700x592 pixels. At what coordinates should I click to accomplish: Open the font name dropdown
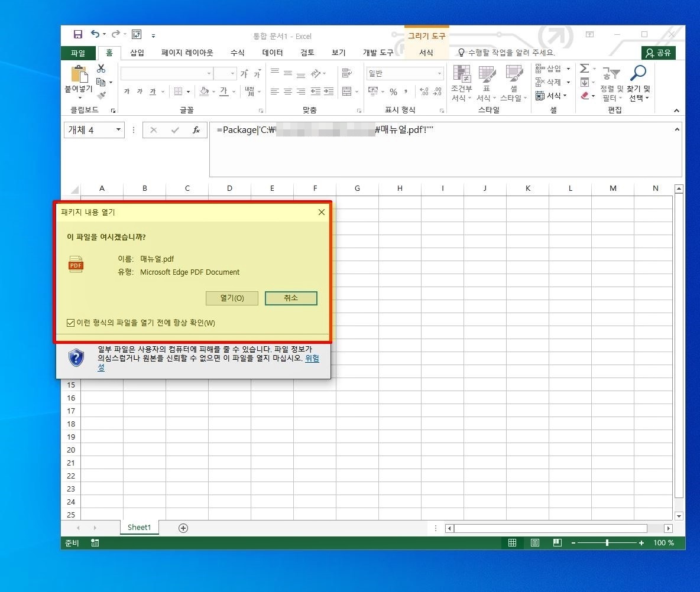(x=209, y=73)
